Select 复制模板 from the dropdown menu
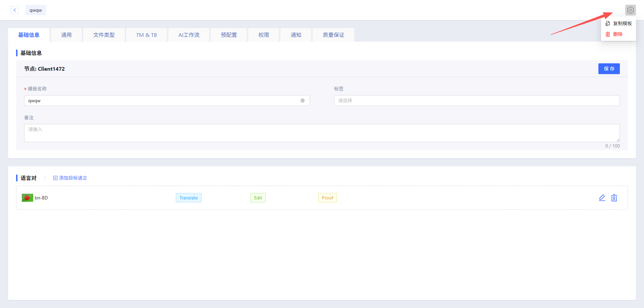The image size is (644, 308). (x=619, y=23)
